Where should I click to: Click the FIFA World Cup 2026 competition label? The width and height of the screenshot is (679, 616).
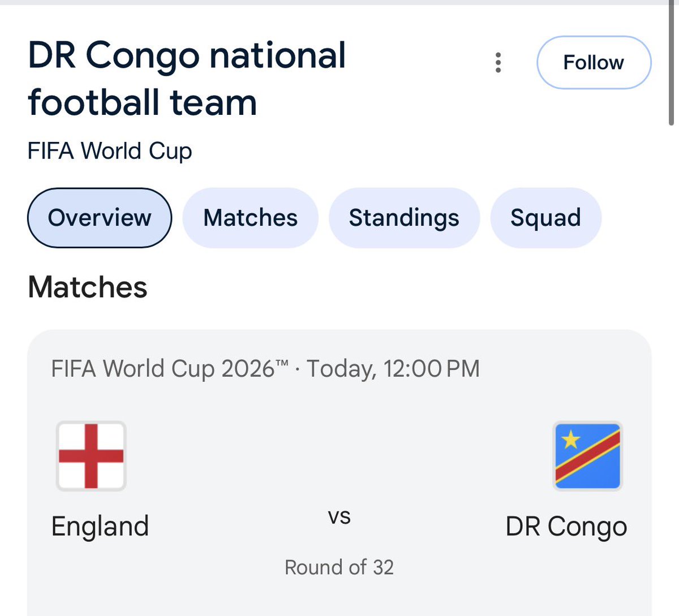(170, 369)
